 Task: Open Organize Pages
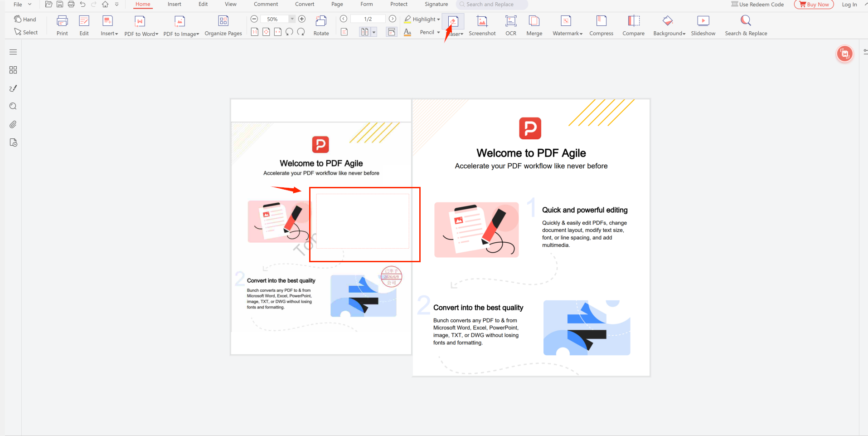click(223, 25)
